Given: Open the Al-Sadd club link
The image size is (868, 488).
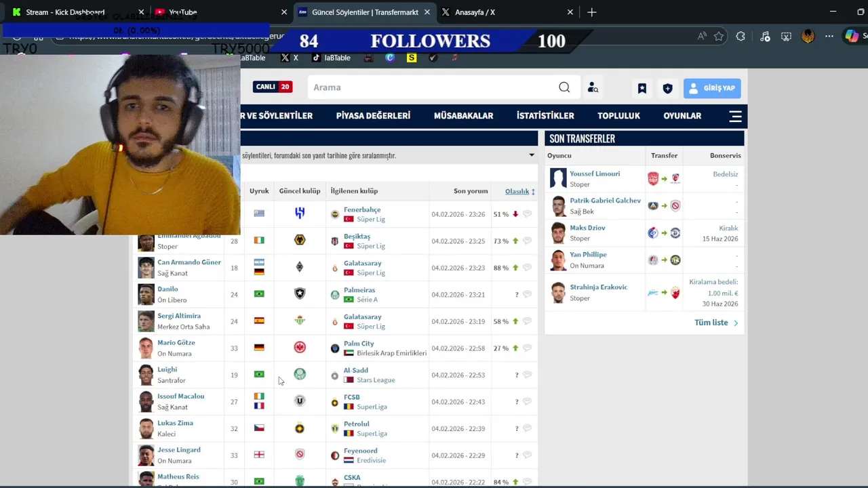Looking at the screenshot, I should [x=356, y=370].
